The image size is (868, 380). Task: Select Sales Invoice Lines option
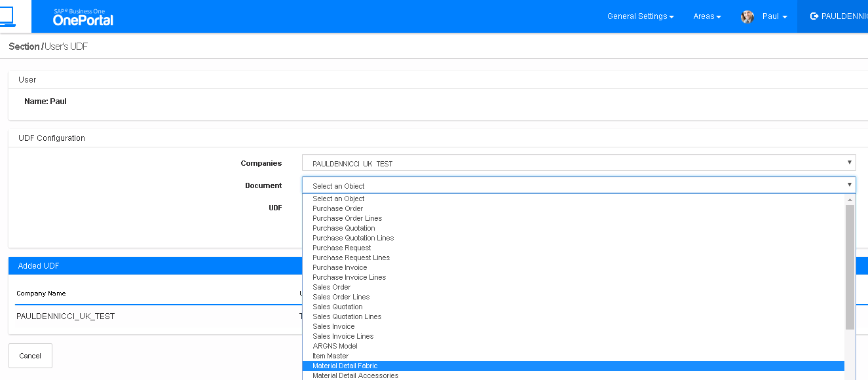coord(343,336)
